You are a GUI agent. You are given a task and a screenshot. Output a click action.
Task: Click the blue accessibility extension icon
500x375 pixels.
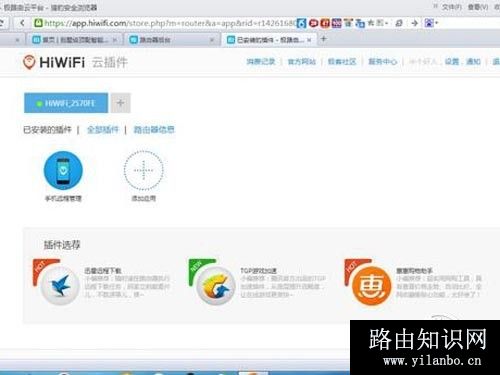[301, 23]
